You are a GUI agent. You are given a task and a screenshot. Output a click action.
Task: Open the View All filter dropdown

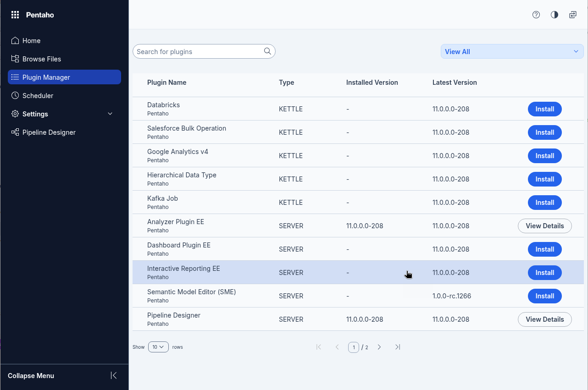pos(512,51)
